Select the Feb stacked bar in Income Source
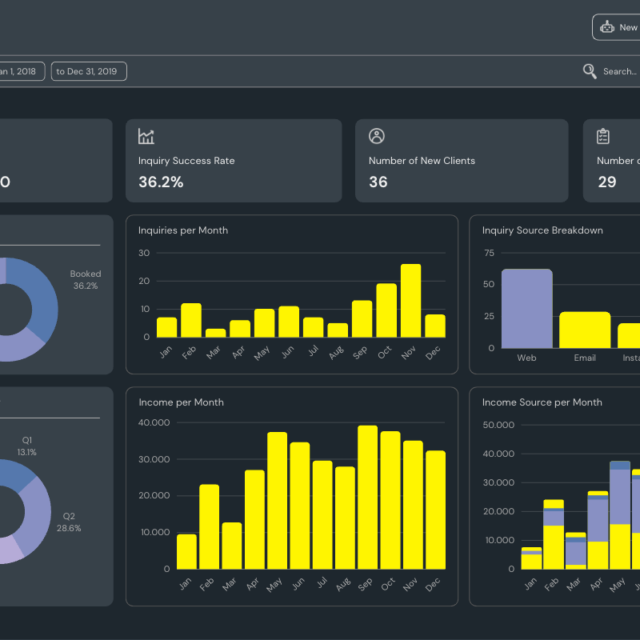The image size is (640, 640). pos(553,534)
